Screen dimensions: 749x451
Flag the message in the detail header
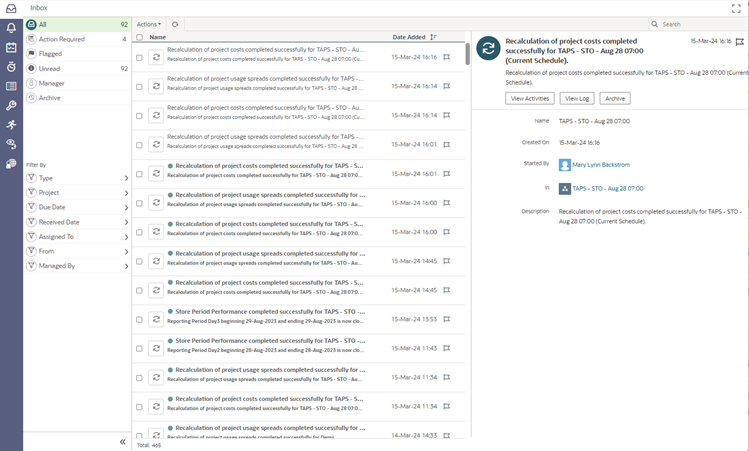(x=740, y=42)
